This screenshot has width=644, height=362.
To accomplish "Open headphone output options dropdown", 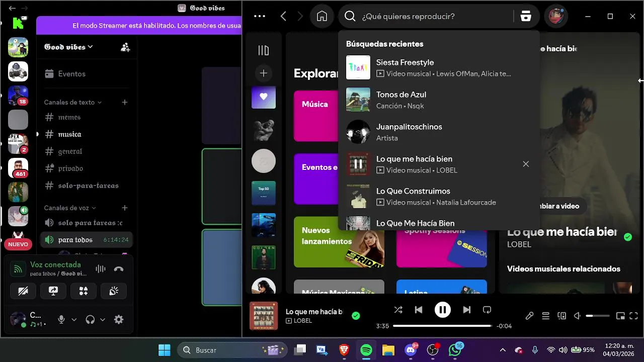I will [x=103, y=319].
